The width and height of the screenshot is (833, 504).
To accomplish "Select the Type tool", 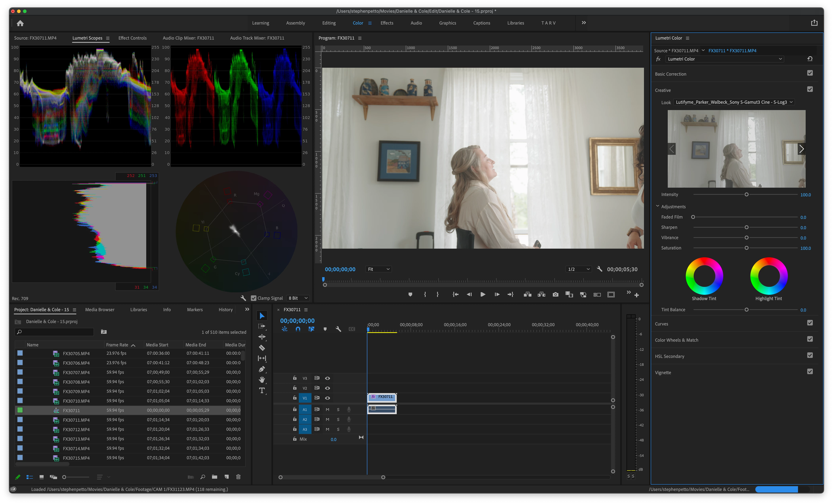I will click(x=262, y=391).
